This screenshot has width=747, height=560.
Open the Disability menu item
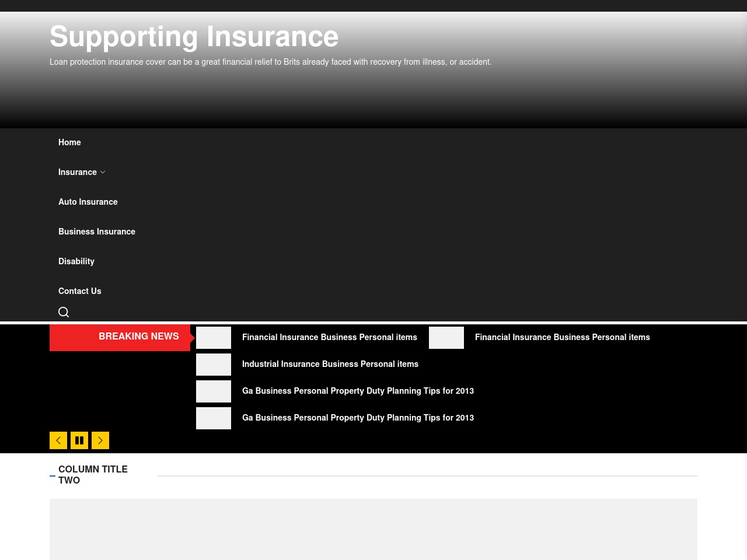(x=76, y=261)
